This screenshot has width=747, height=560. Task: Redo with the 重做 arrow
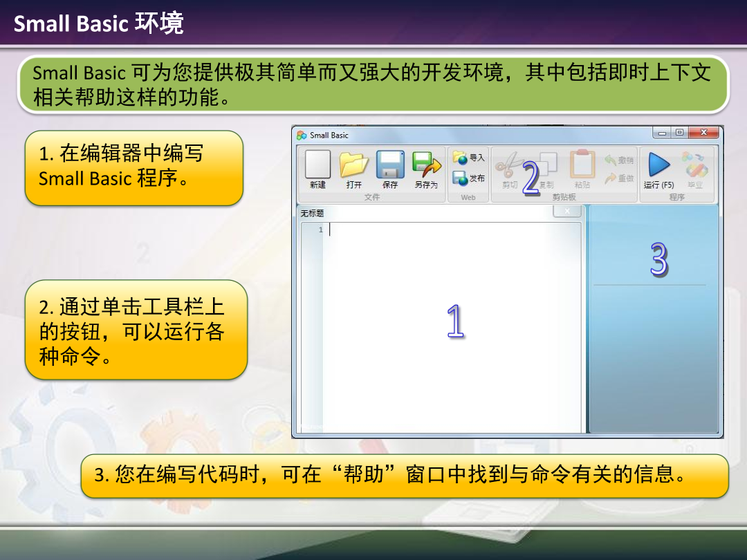tap(619, 178)
